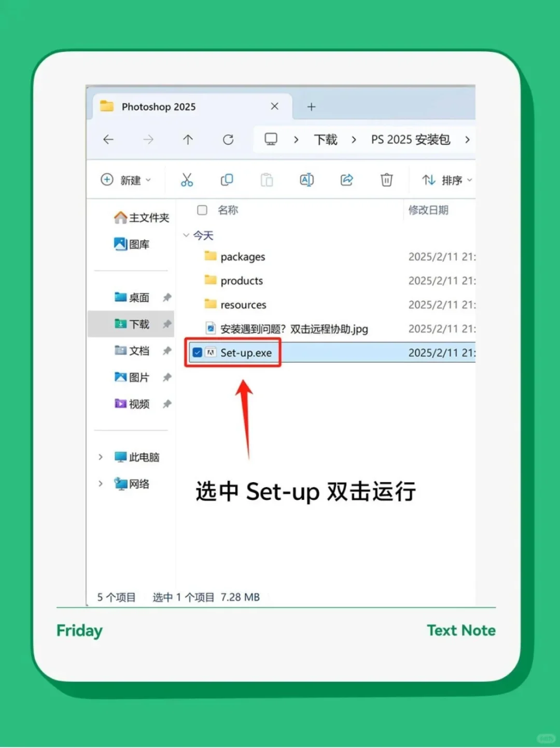The width and height of the screenshot is (560, 748).
Task: Go up one folder level
Action: pyautogui.click(x=188, y=139)
